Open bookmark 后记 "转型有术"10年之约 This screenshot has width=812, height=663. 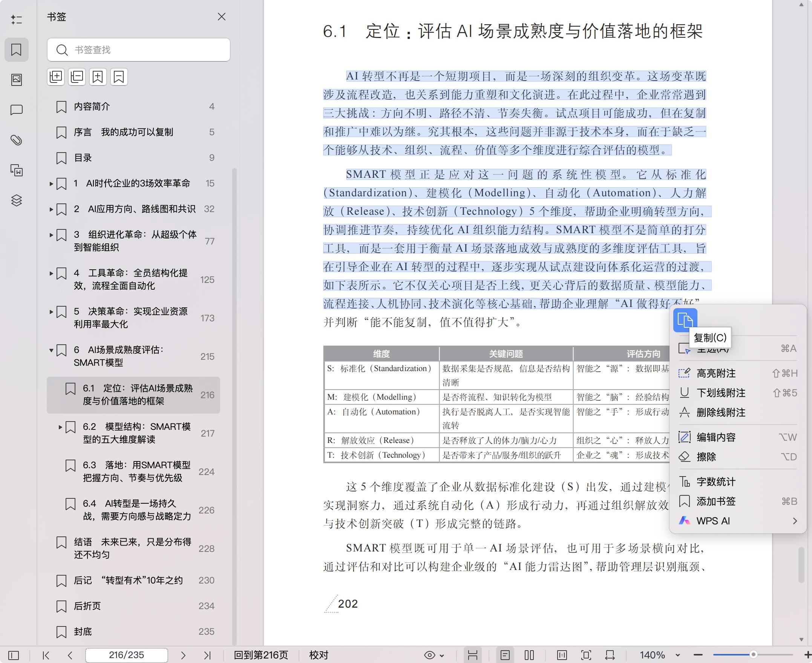click(x=133, y=581)
